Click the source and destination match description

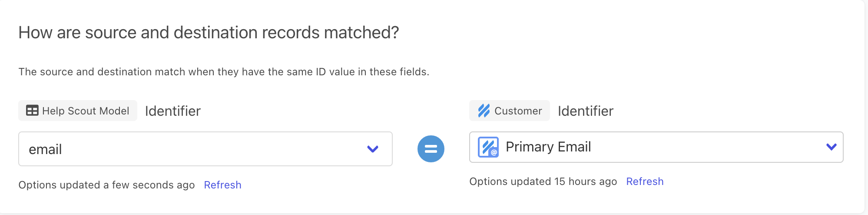pyautogui.click(x=224, y=72)
